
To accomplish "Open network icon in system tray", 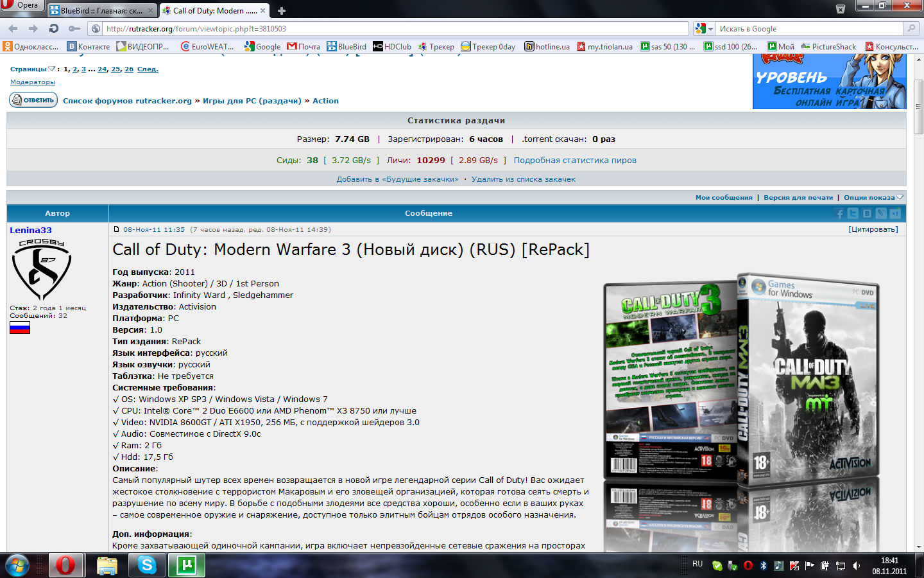I will (841, 566).
